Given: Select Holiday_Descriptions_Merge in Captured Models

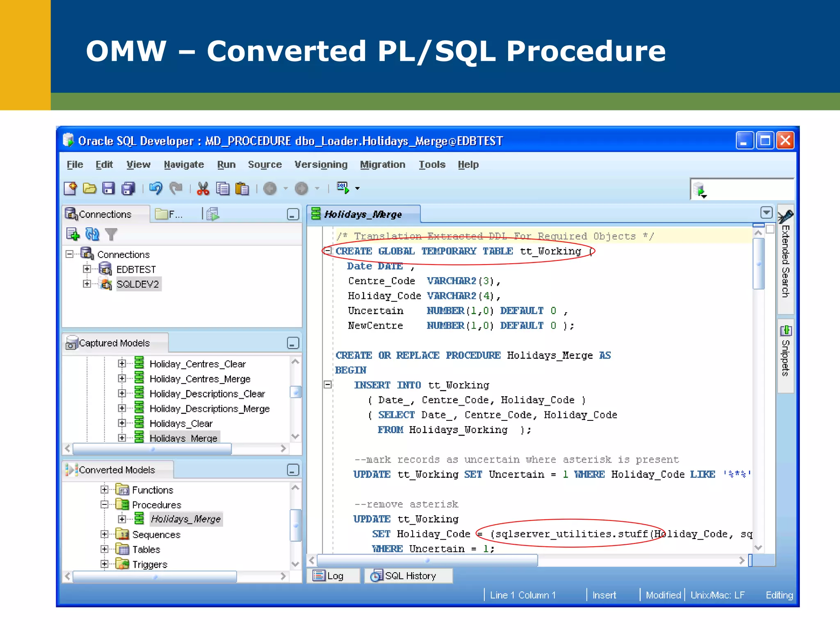Looking at the screenshot, I should click(x=209, y=409).
